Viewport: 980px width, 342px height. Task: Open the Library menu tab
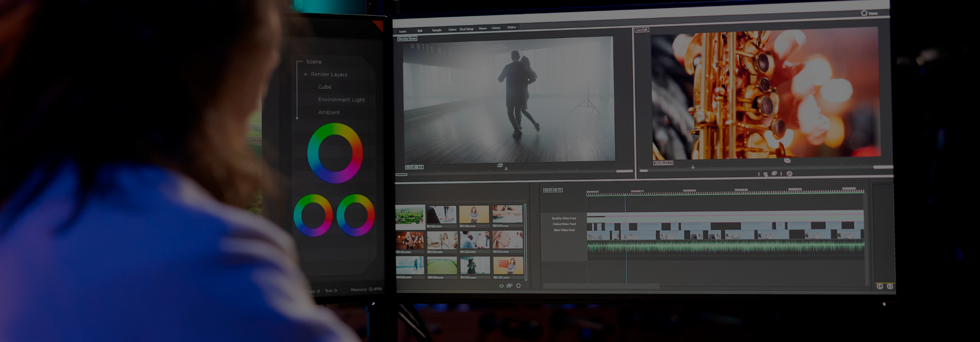tap(496, 28)
